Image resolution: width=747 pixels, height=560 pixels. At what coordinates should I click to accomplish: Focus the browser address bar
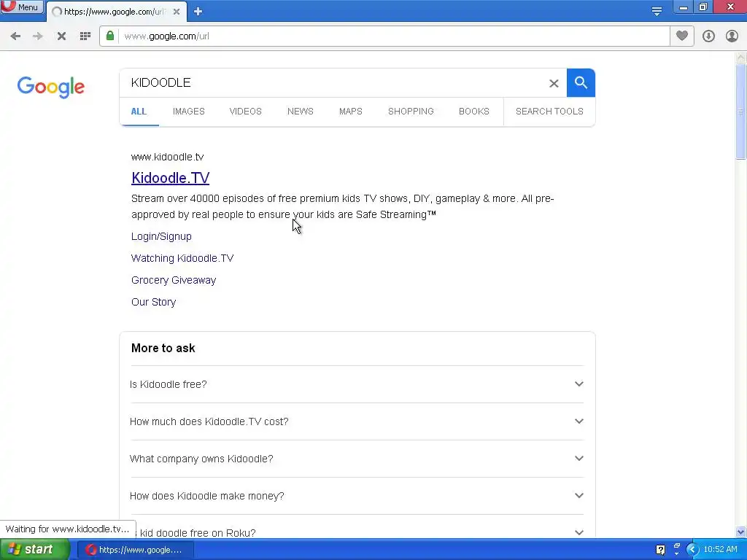coord(393,36)
